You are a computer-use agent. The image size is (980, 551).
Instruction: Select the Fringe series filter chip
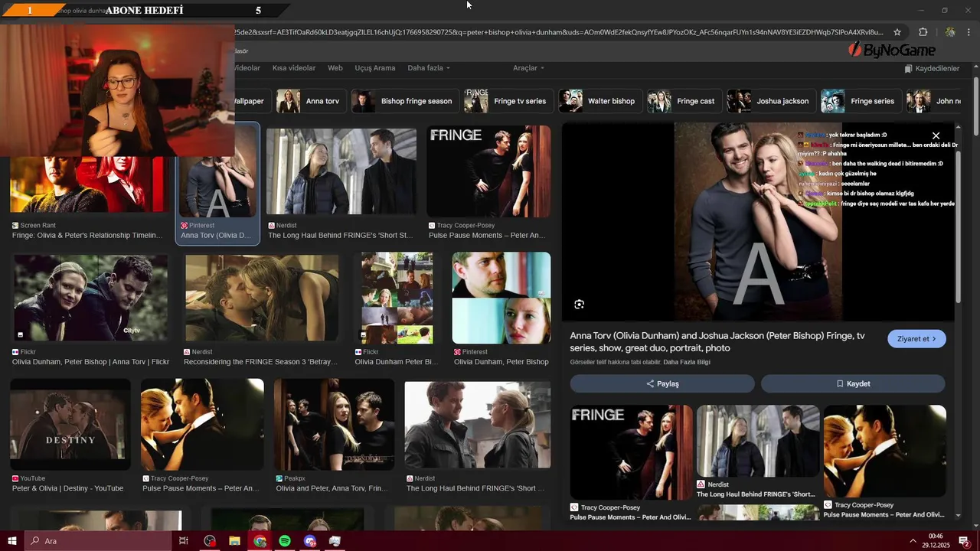coord(860,101)
